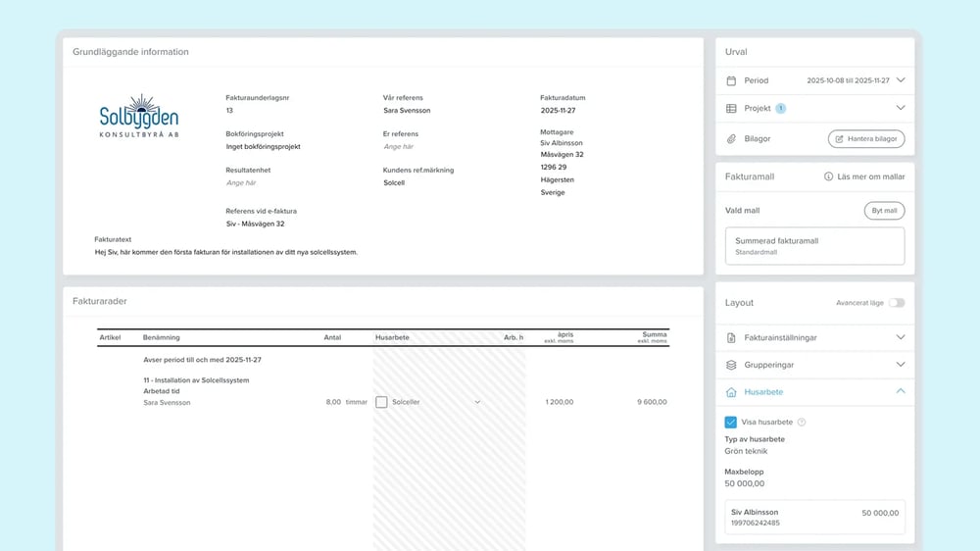Viewport: 980px width, 551px height.
Task: Select the Summerad fakturamall template card
Action: [814, 246]
